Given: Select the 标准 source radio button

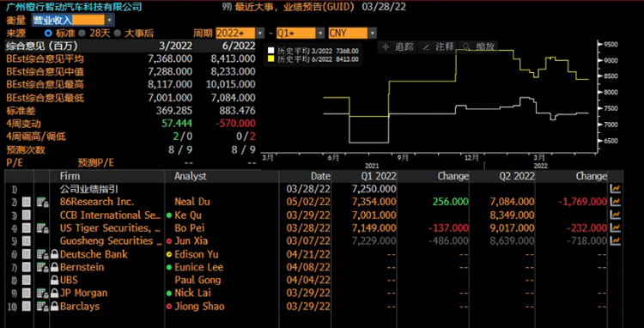Looking at the screenshot, I should coord(48,33).
